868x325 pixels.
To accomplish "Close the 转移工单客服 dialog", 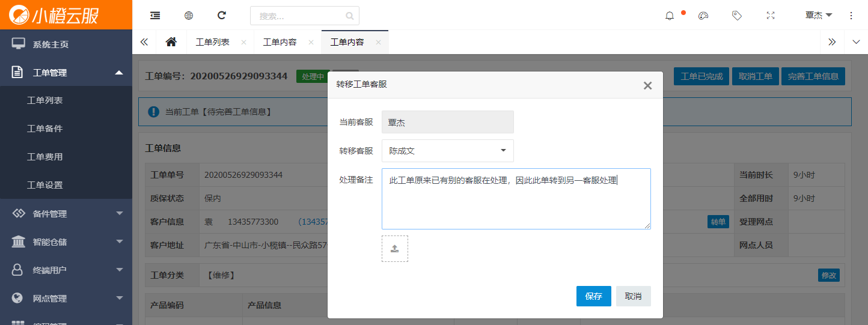I will (x=647, y=85).
